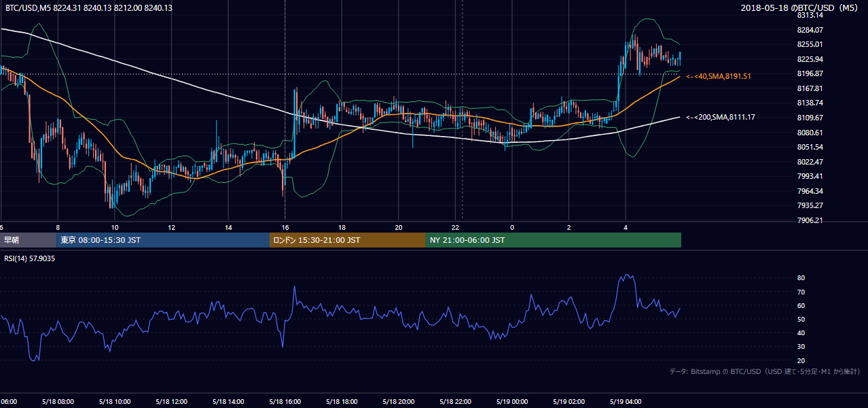The width and height of the screenshot is (868, 408).
Task: Select the 200 SMA 8111.17 label
Action: (x=721, y=117)
